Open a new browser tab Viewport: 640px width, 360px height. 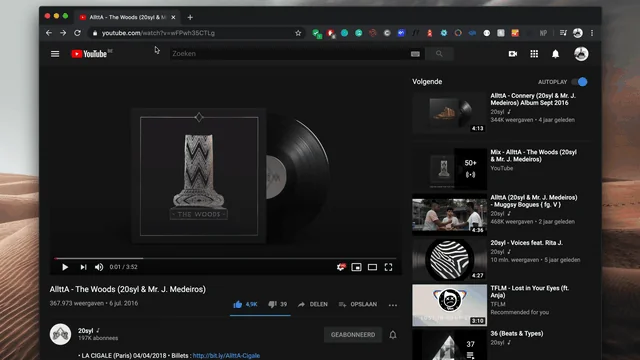190,18
